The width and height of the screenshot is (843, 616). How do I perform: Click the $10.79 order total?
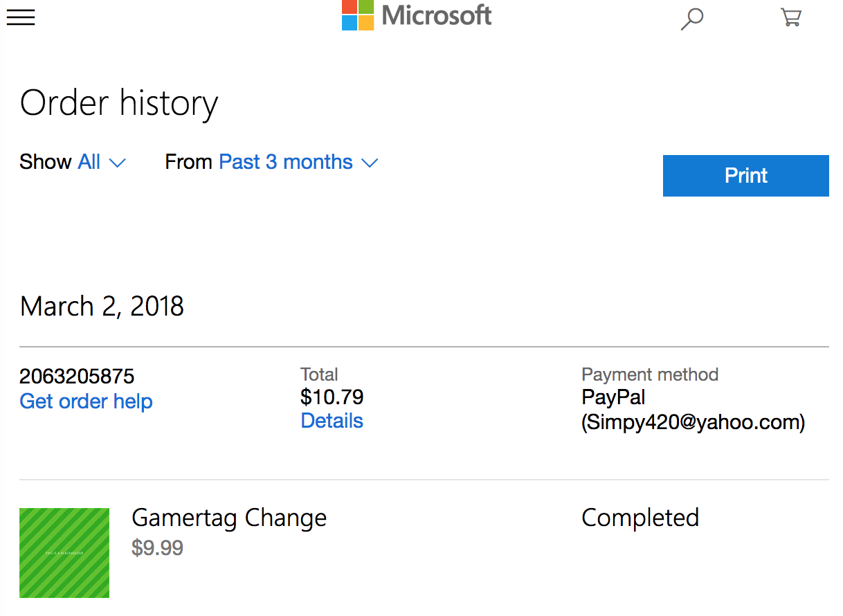tap(332, 397)
